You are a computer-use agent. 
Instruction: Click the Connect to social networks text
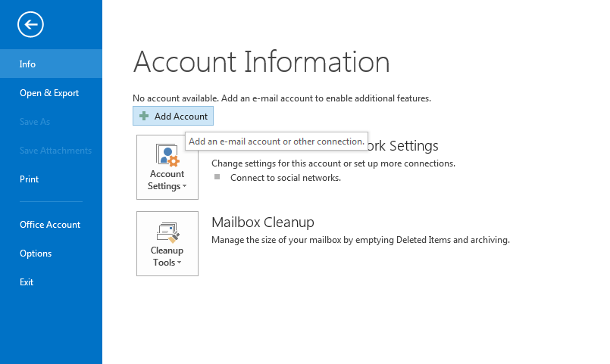[286, 178]
